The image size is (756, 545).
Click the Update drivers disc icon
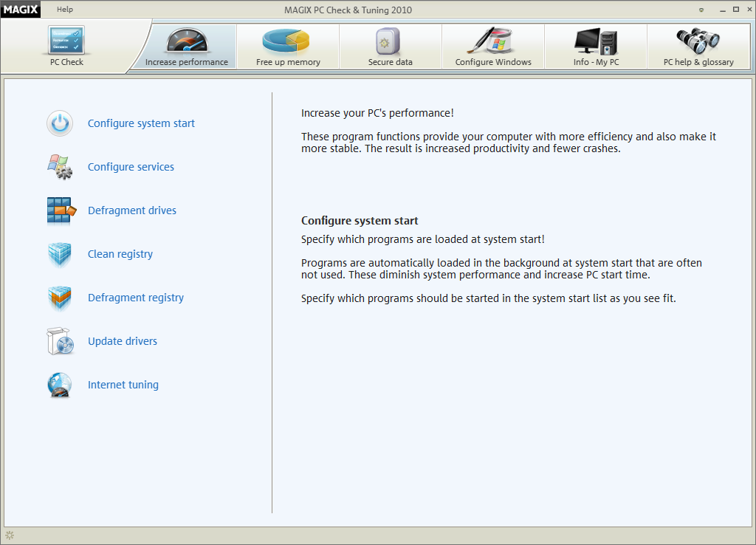click(x=61, y=341)
